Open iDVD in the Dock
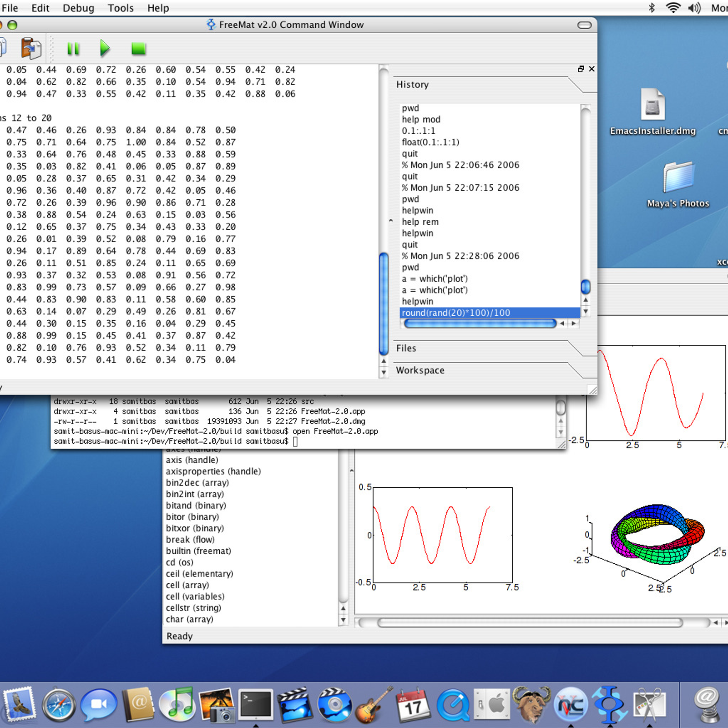The image size is (728, 728). coord(335,705)
